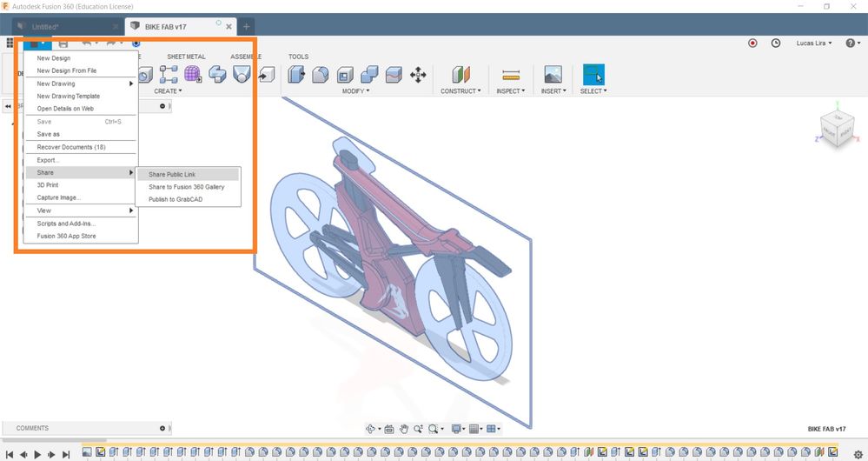This screenshot has height=461, width=868.
Task: Expand the MODIFY dropdown
Action: tap(356, 90)
